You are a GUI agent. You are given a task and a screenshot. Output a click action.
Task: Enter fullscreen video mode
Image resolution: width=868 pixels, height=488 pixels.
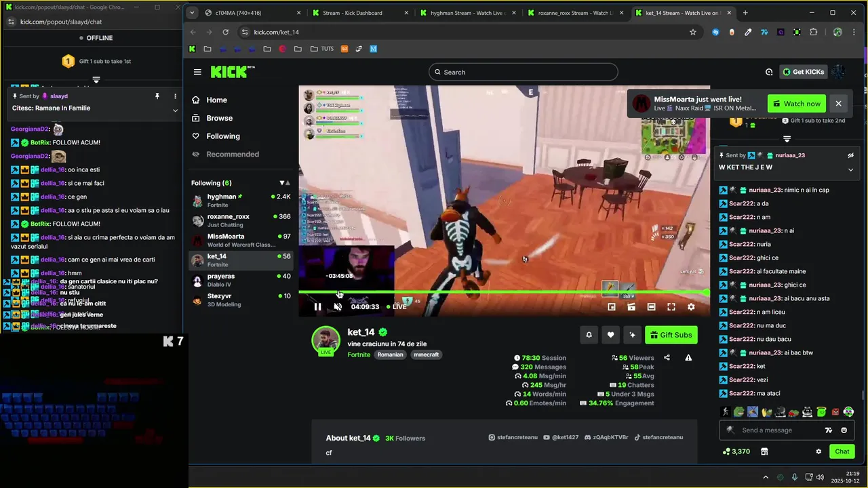(671, 307)
